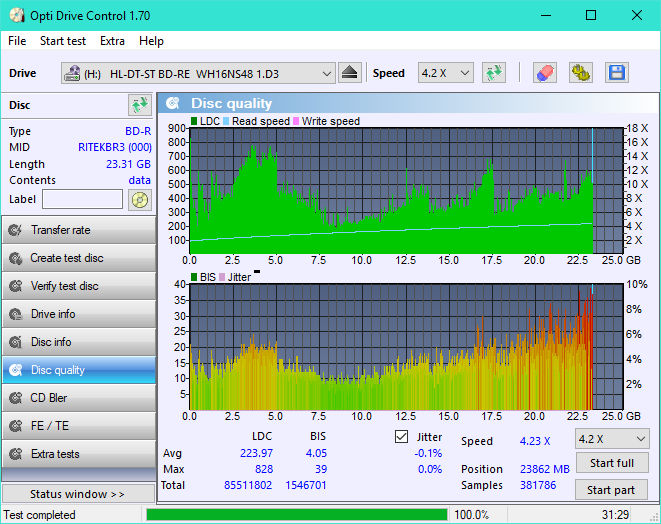This screenshot has width=661, height=524.
Task: Click the Drive info sidebar icon
Action: (16, 314)
